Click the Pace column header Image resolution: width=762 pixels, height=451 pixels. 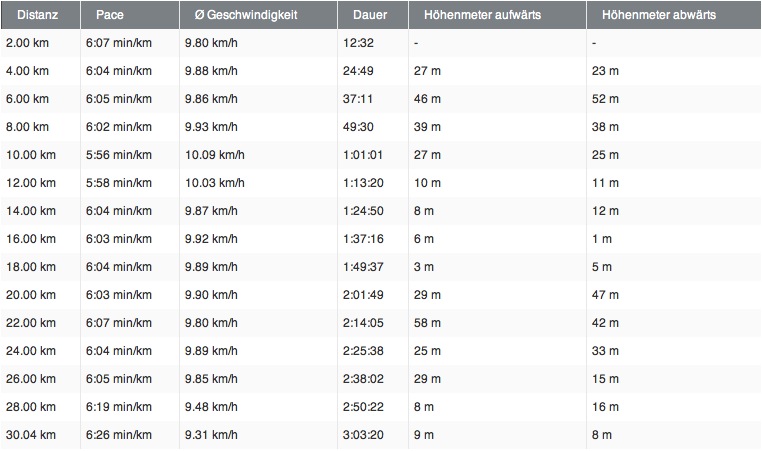tap(109, 16)
